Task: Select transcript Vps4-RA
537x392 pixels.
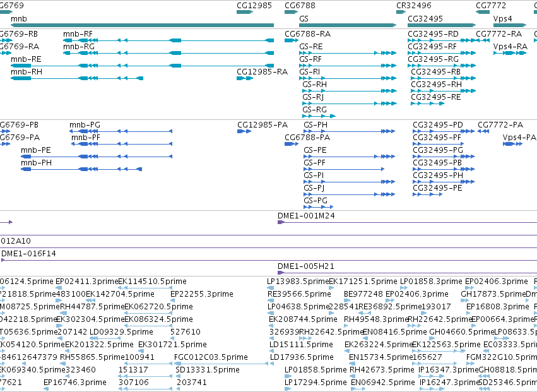Action: tap(510, 53)
